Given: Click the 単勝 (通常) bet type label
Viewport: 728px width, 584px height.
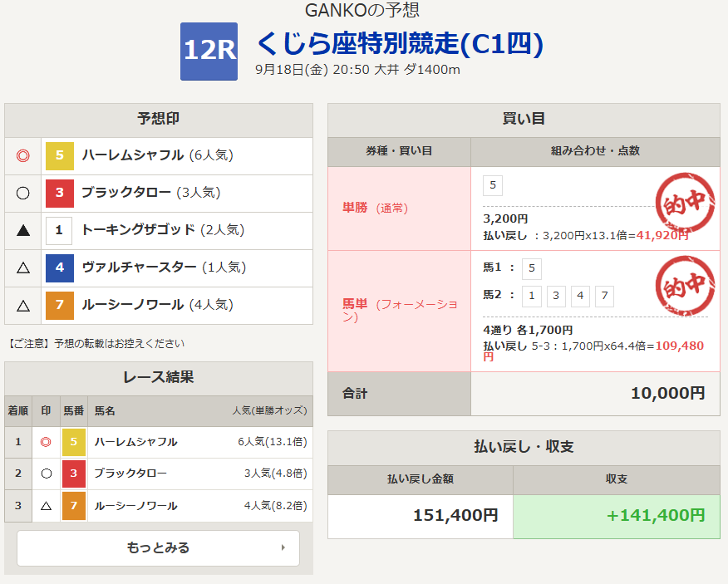Looking at the screenshot, I should pyautogui.click(x=375, y=208).
